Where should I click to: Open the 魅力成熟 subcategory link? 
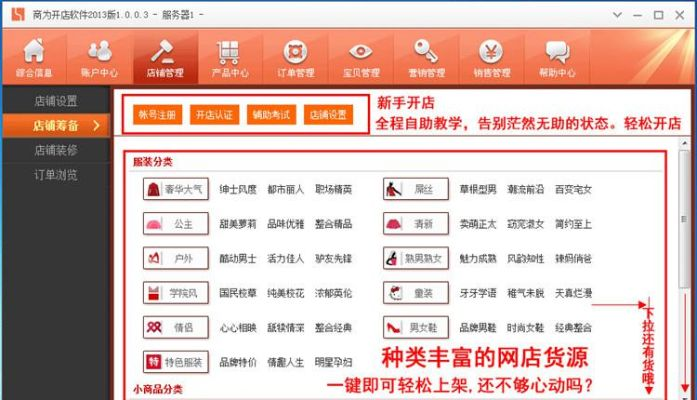(x=478, y=258)
